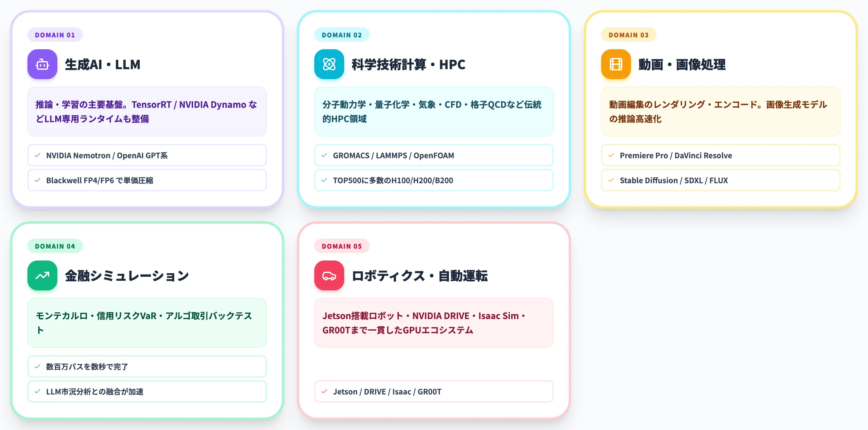The image size is (868, 430).
Task: Select the DOMAIN 01 badge
Action: [55, 35]
